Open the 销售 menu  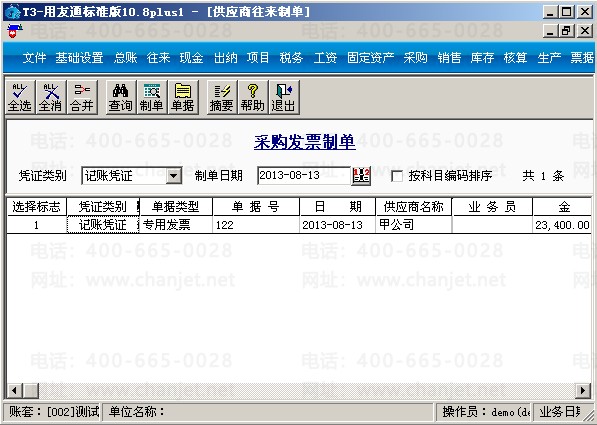(x=449, y=58)
